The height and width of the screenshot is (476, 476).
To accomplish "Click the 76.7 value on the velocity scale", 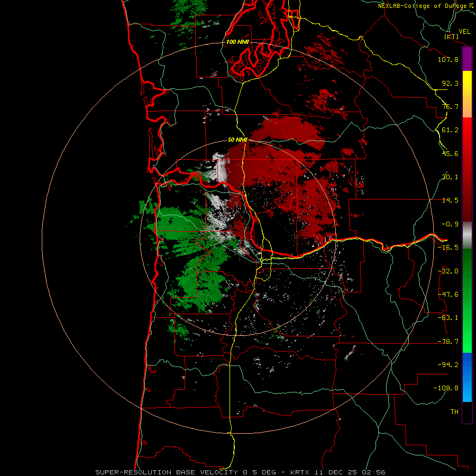I will [450, 106].
